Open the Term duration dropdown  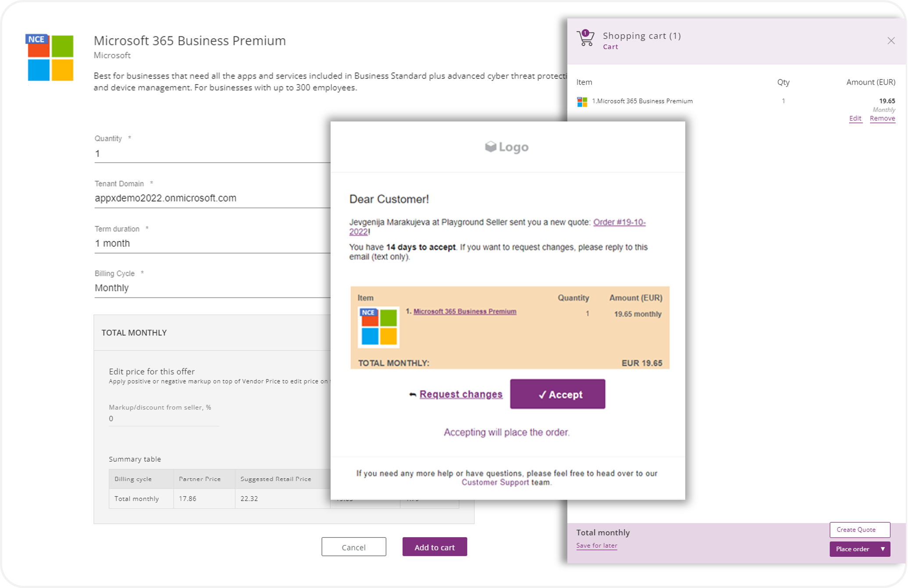(212, 243)
